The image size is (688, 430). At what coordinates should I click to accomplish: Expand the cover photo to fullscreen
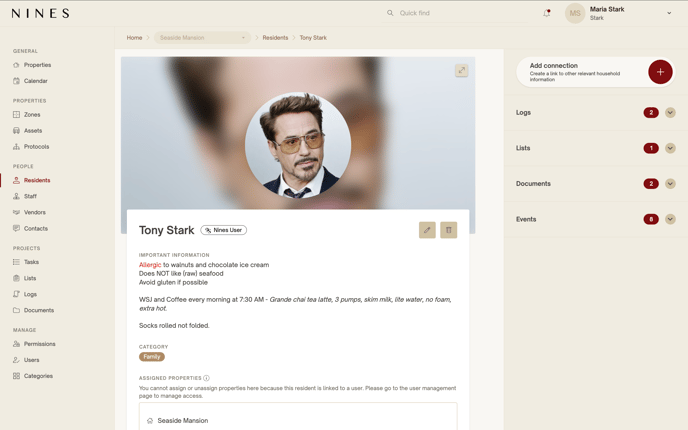462,70
